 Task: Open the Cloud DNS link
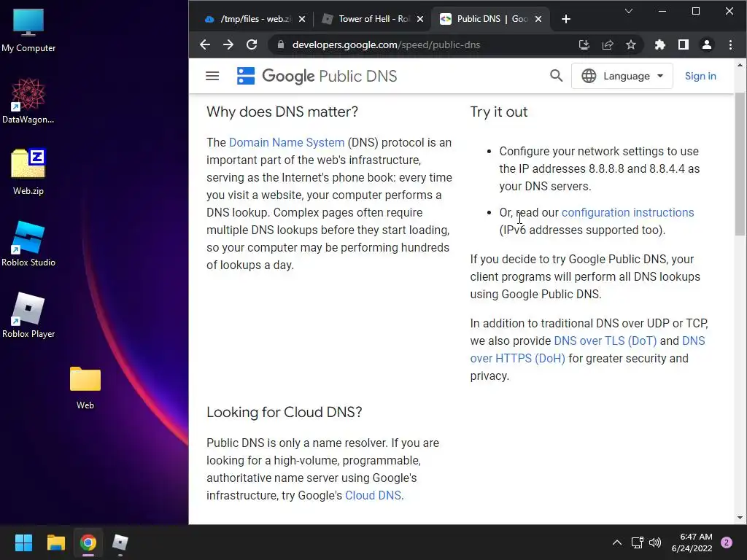pyautogui.click(x=373, y=495)
